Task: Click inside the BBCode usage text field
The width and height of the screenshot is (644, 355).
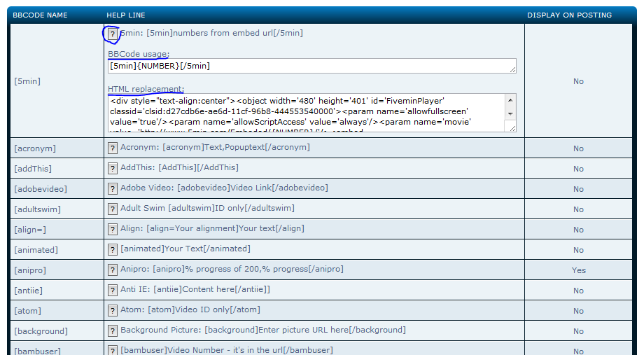Action: point(308,66)
